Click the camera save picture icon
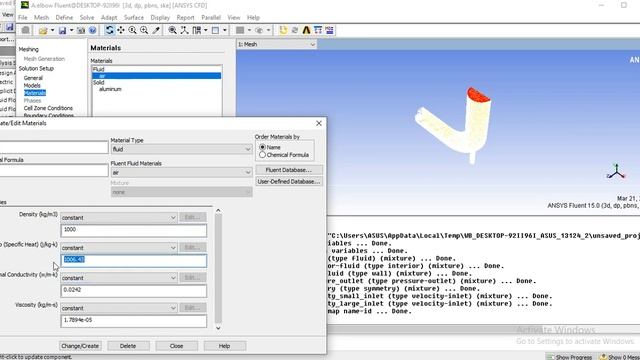This screenshot has width=640, height=360. [x=81, y=30]
